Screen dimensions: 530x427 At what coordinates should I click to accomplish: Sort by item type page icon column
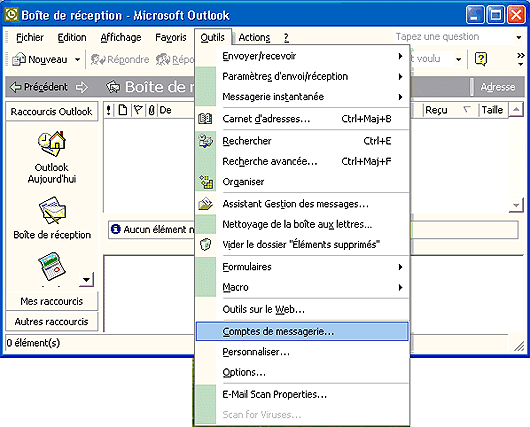point(123,110)
